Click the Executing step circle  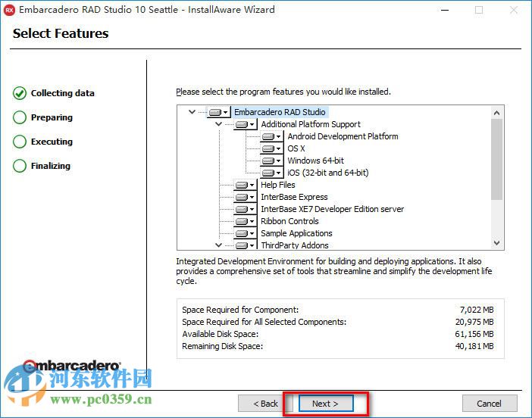[20, 142]
